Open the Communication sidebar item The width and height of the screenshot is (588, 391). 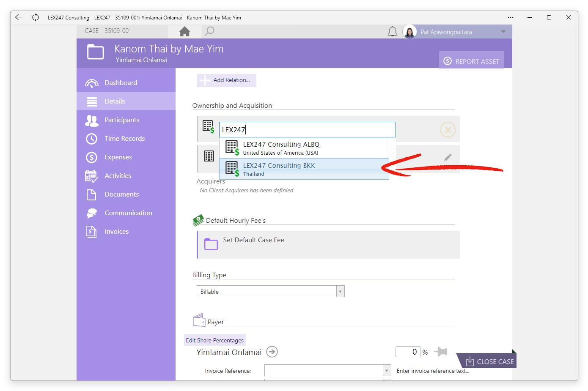point(126,213)
